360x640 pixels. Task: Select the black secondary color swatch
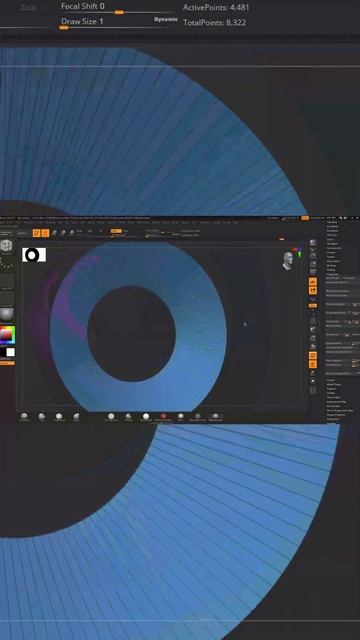coord(2,352)
